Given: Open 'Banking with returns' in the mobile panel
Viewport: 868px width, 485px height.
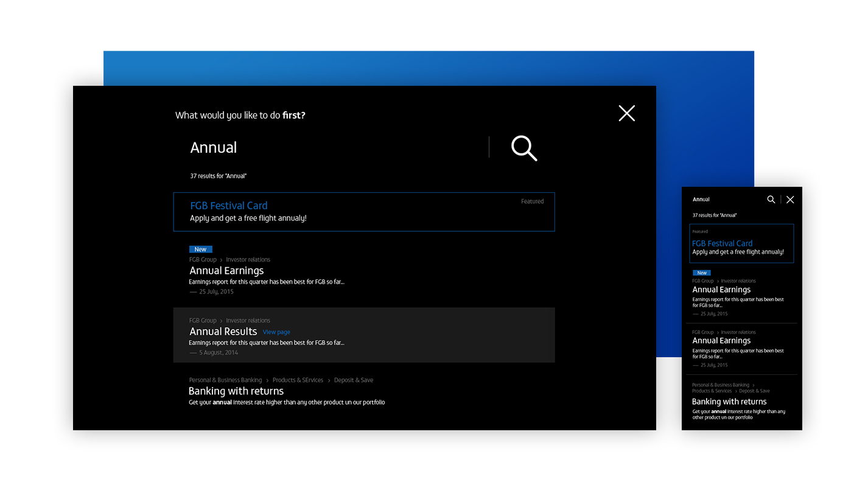Looking at the screenshot, I should pos(729,402).
